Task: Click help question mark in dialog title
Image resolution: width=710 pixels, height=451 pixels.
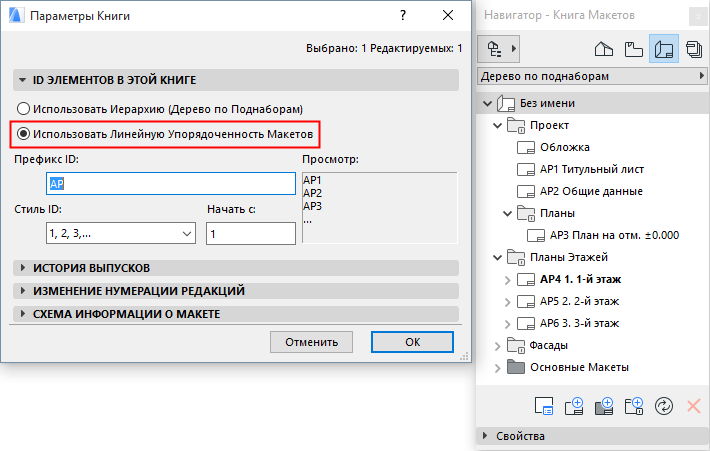Action: point(403,15)
